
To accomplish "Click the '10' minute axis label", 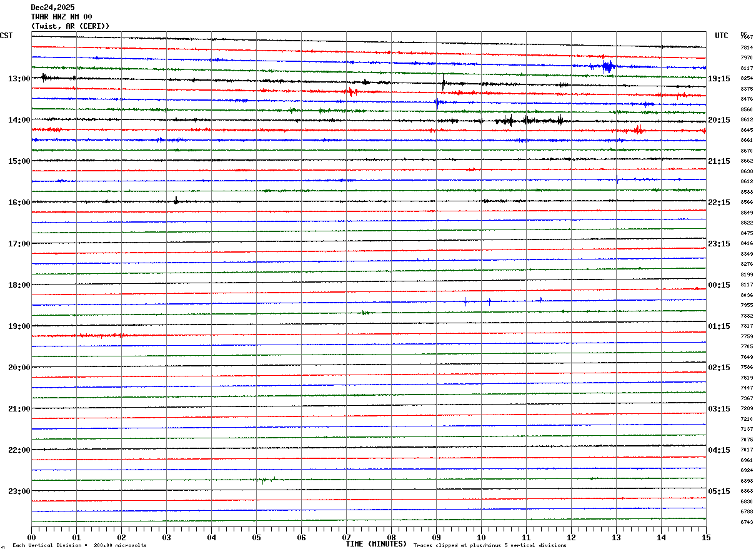I will (481, 538).
